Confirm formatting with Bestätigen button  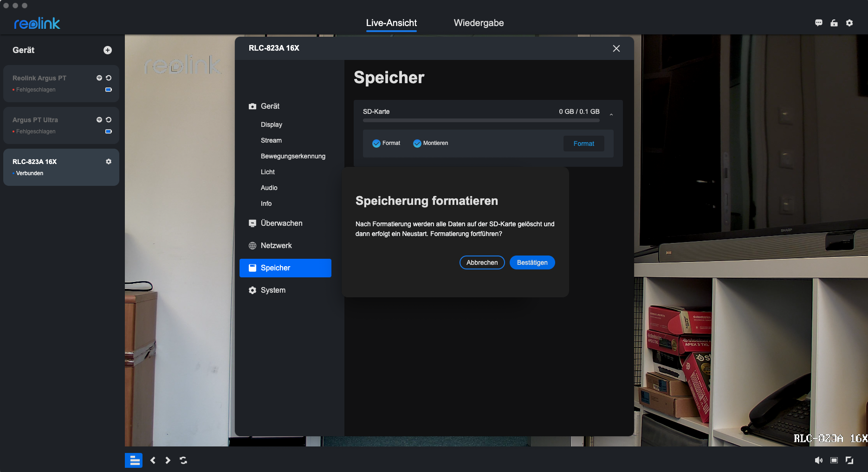[x=532, y=262]
